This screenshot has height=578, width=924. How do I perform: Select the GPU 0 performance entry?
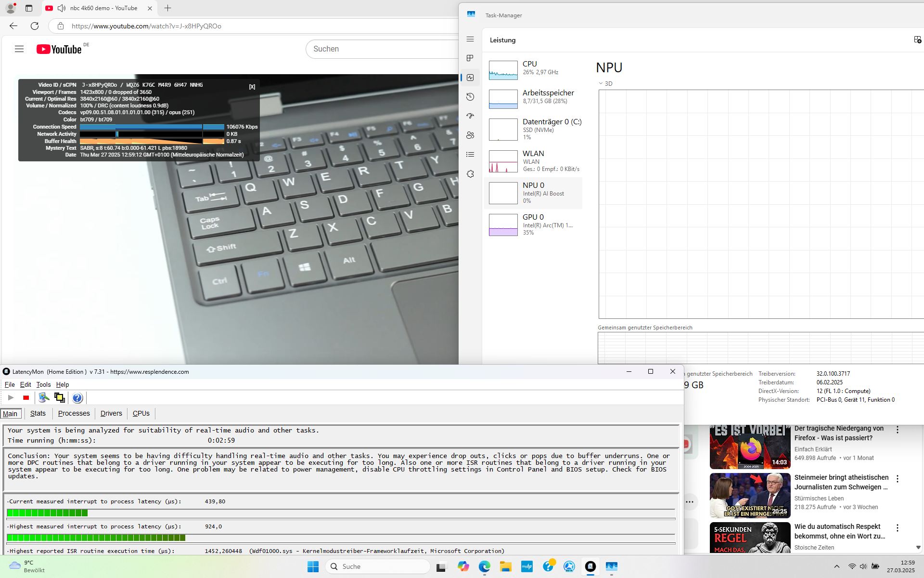tap(533, 224)
